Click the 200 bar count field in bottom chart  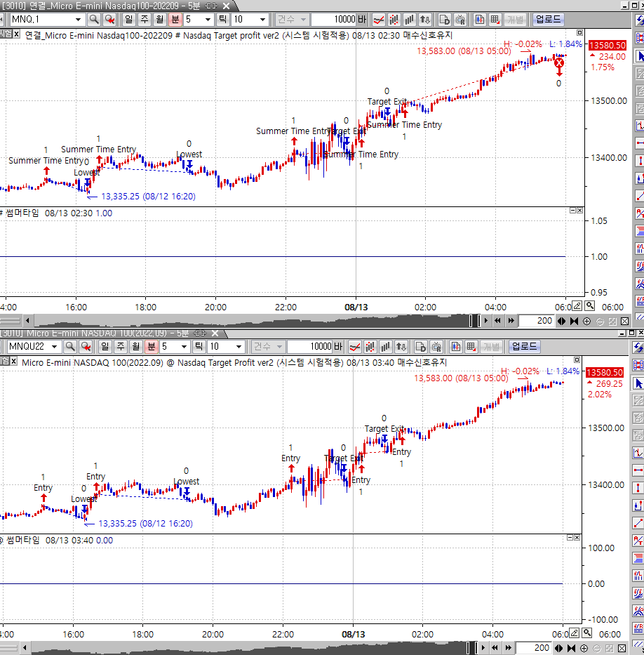(x=535, y=648)
